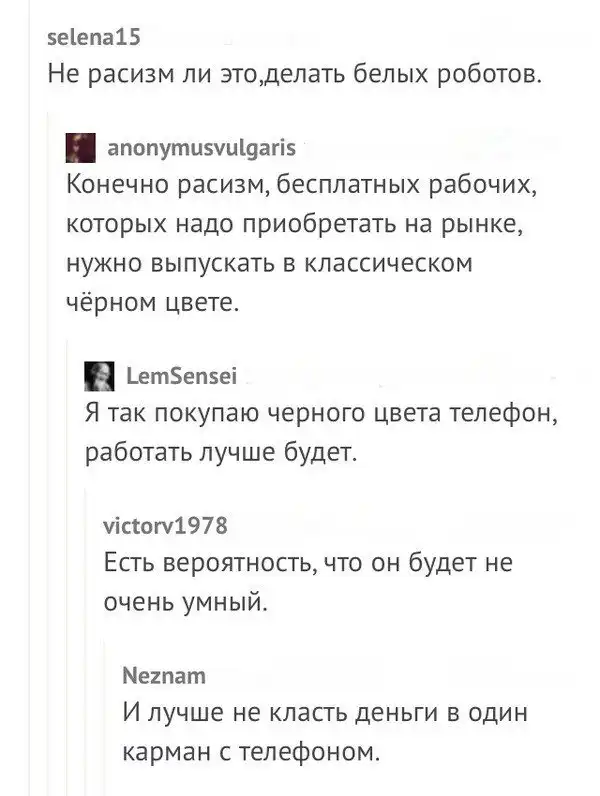
Task: Open victorv1978 profile link
Action: [165, 525]
